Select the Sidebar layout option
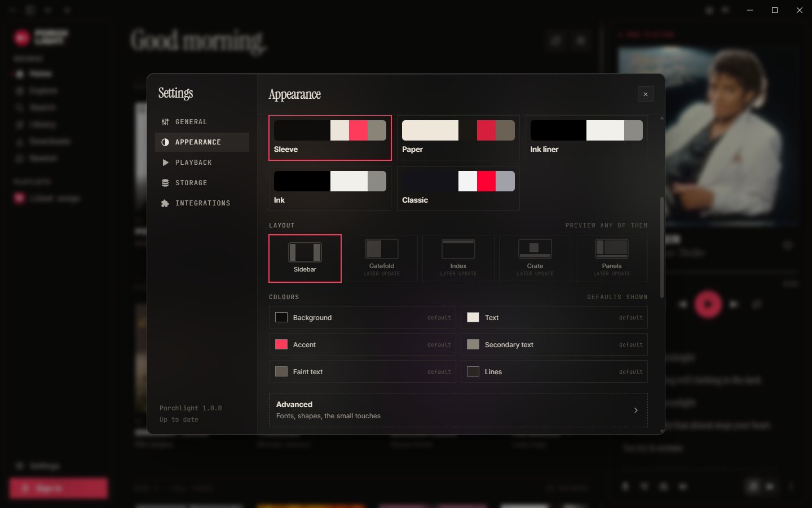Image resolution: width=812 pixels, height=508 pixels. tap(305, 259)
